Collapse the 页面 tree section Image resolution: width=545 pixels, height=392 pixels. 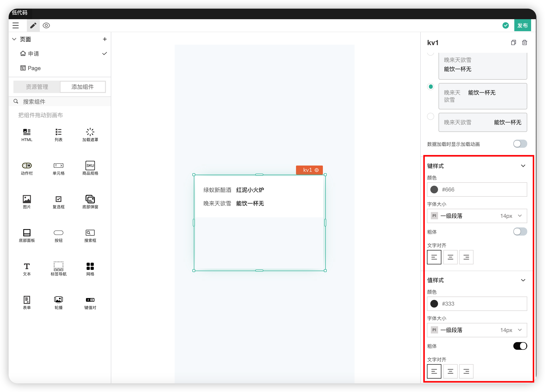click(x=14, y=39)
